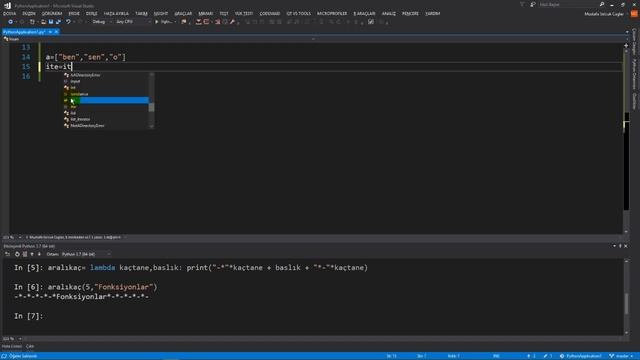640x360 pixels.
Task: Click the PythonApplication1 repository status item
Action: (x=581, y=356)
